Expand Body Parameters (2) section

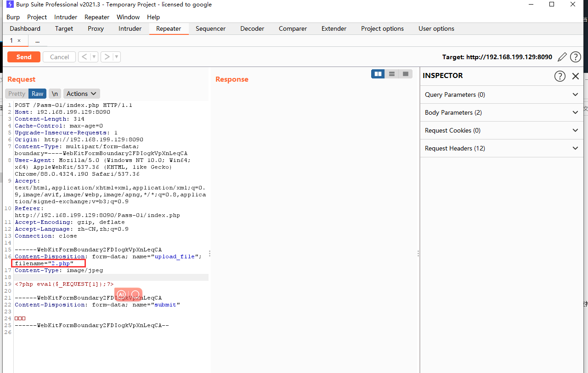coord(501,112)
